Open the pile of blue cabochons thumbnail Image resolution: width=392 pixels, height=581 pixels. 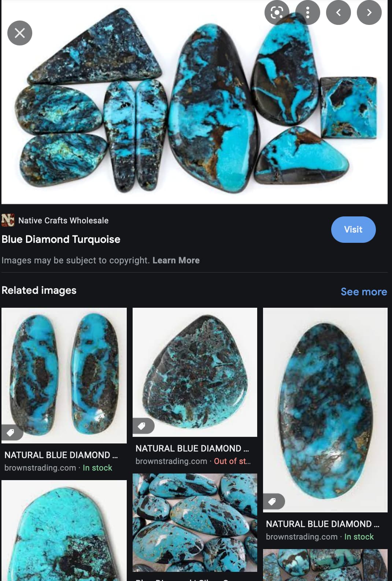pyautogui.click(x=195, y=523)
